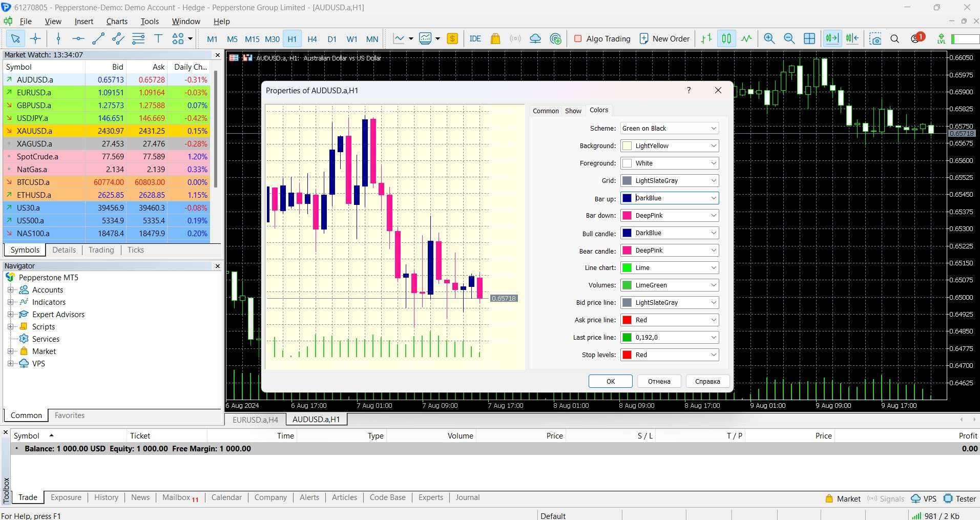
Task: Open the Insert menu
Action: point(84,21)
